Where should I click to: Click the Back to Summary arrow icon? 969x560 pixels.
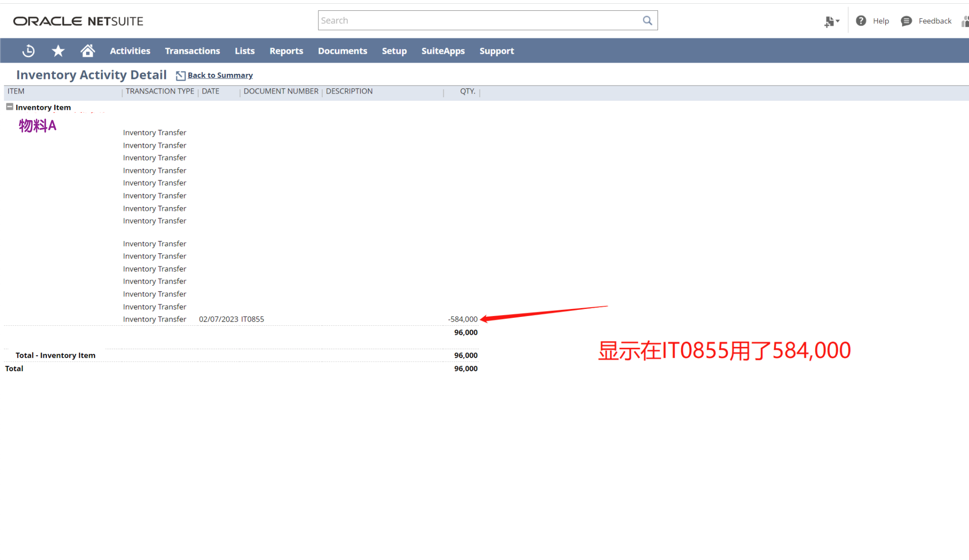181,75
